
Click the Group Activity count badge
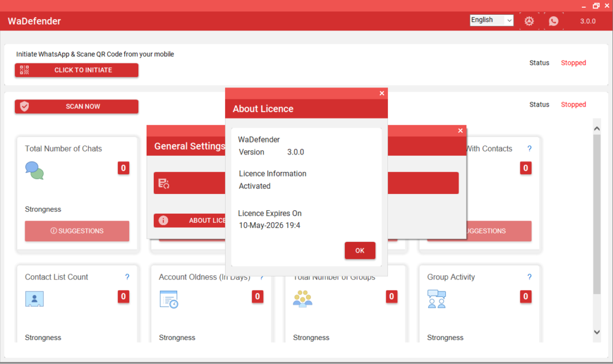pos(526,297)
